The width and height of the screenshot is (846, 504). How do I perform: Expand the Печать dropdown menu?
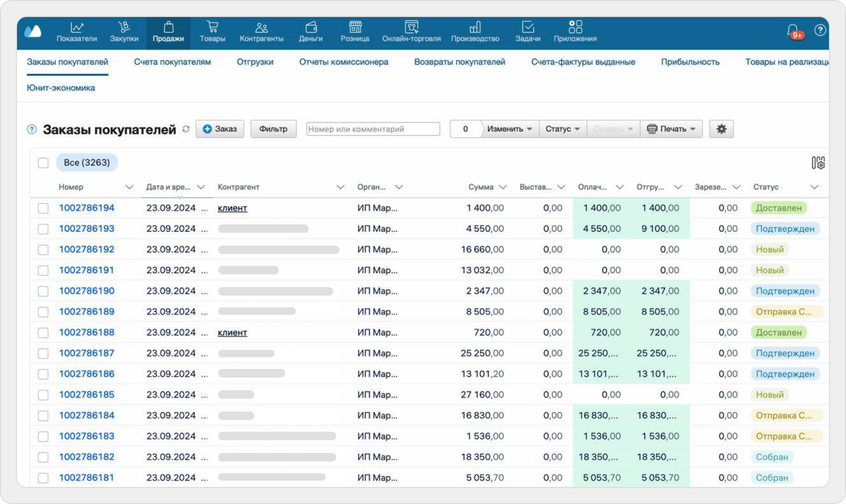[x=671, y=129]
